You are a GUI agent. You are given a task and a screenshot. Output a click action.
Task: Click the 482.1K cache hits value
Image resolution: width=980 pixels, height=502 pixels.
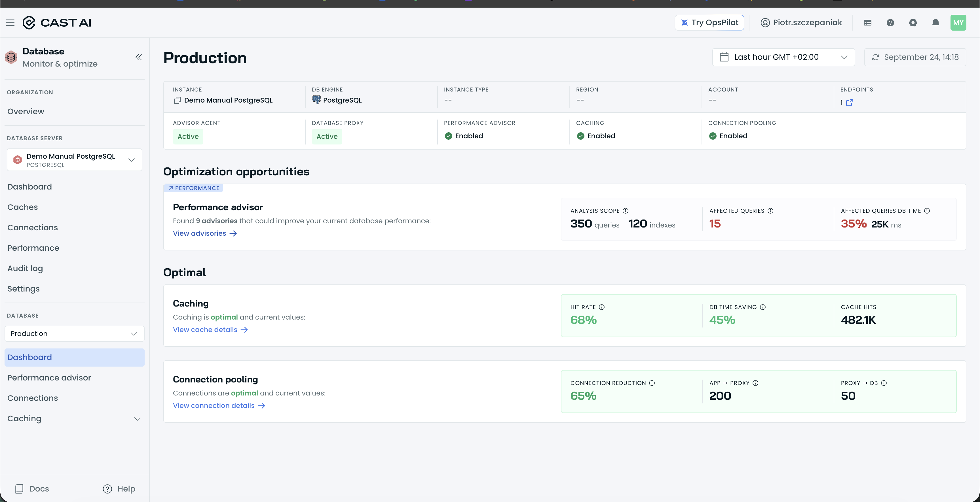pos(858,320)
